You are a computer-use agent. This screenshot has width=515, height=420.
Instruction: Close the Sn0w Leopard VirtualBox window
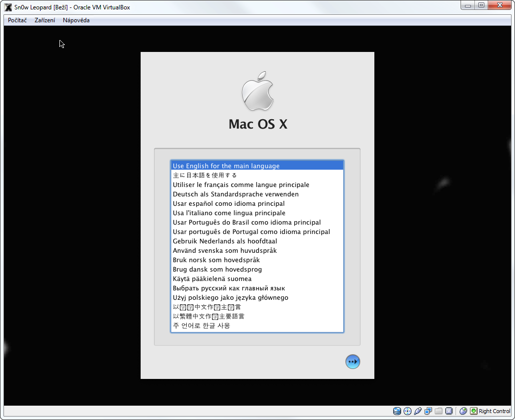tap(500, 5)
